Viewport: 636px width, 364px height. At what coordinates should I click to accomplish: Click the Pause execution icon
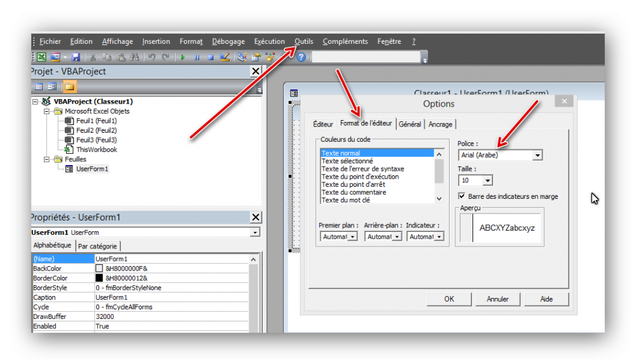[197, 57]
